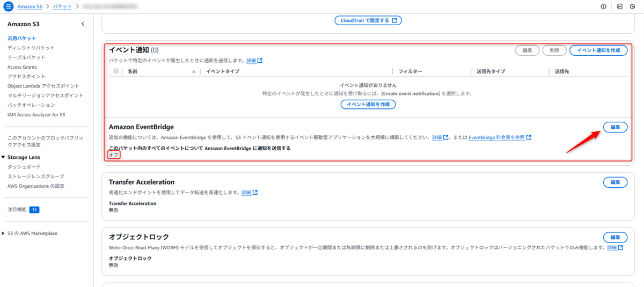Click 注目機能 in sidebar
Screen dimensions: 644x287
pos(17,210)
